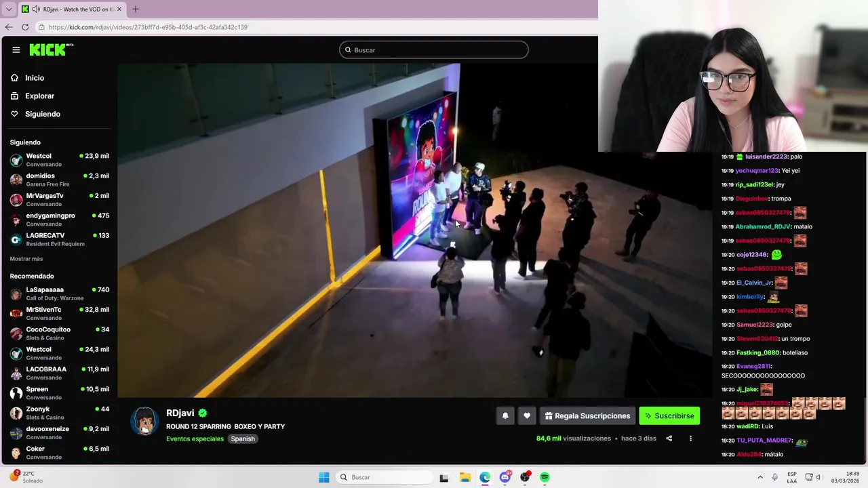Open endygamingpro channel
Image resolution: width=868 pixels, height=488 pixels.
click(60, 219)
